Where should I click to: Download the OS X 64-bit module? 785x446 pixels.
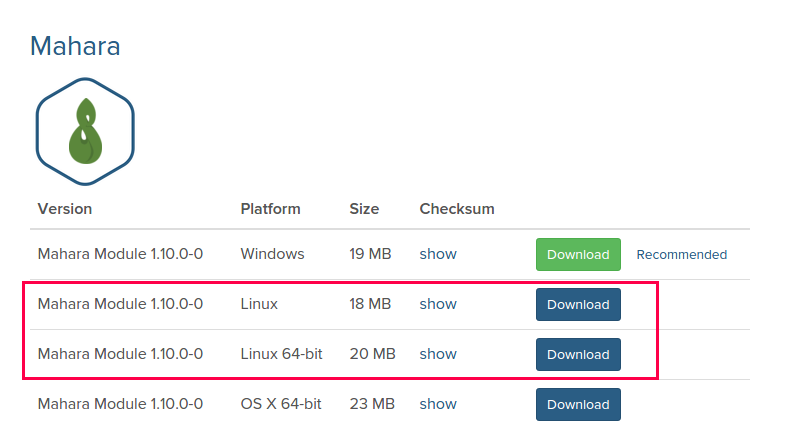coord(578,404)
